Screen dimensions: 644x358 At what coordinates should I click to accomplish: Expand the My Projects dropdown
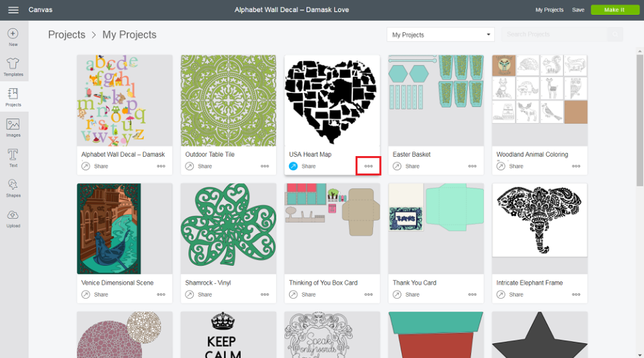pyautogui.click(x=440, y=34)
